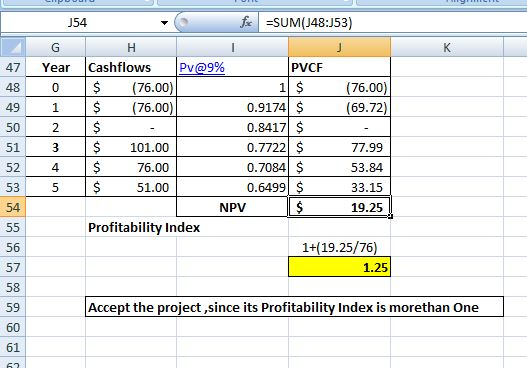Image resolution: width=527 pixels, height=368 pixels.
Task: Click the 'Profitability Index' label
Action: pos(144,228)
